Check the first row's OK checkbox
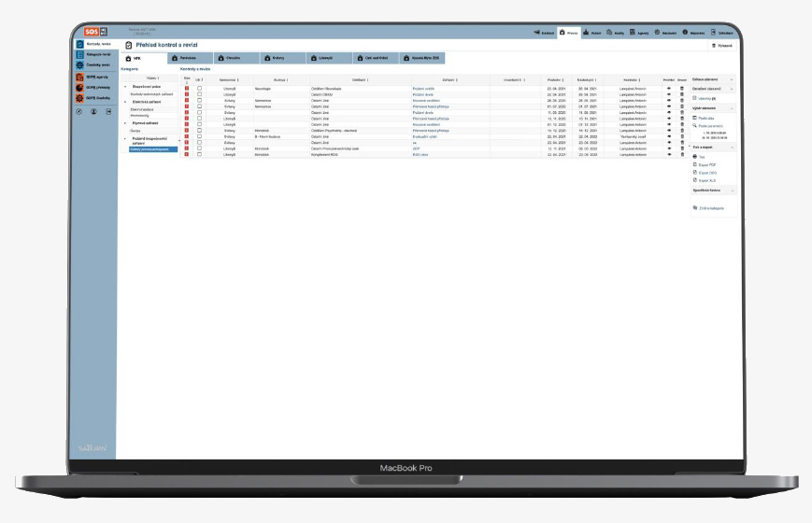The image size is (812, 523). coord(199,89)
